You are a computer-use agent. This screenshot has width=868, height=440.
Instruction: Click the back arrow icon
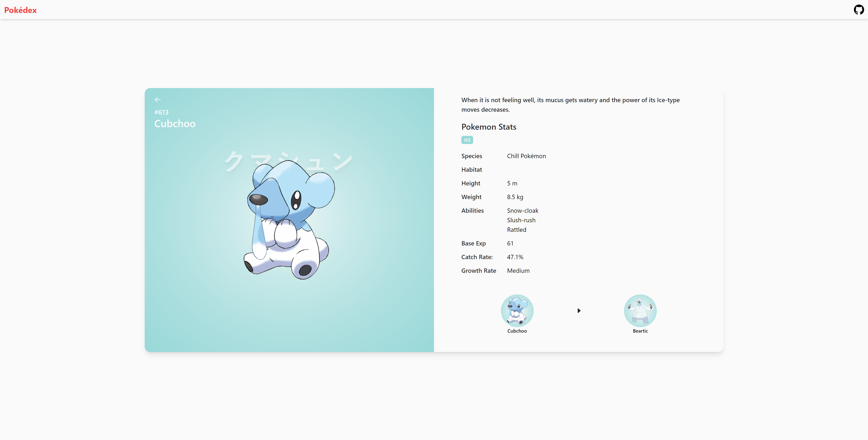click(157, 100)
